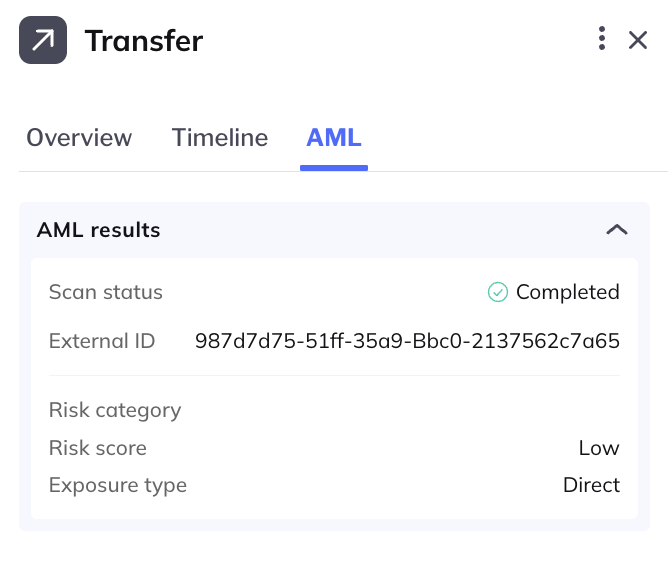The image size is (668, 588).
Task: Click the Risk category label
Action: coord(115,410)
